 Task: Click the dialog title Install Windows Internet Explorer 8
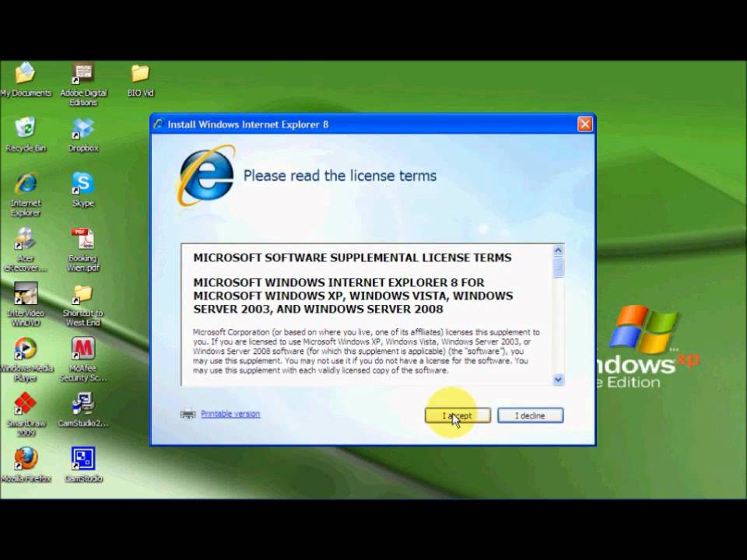click(247, 124)
